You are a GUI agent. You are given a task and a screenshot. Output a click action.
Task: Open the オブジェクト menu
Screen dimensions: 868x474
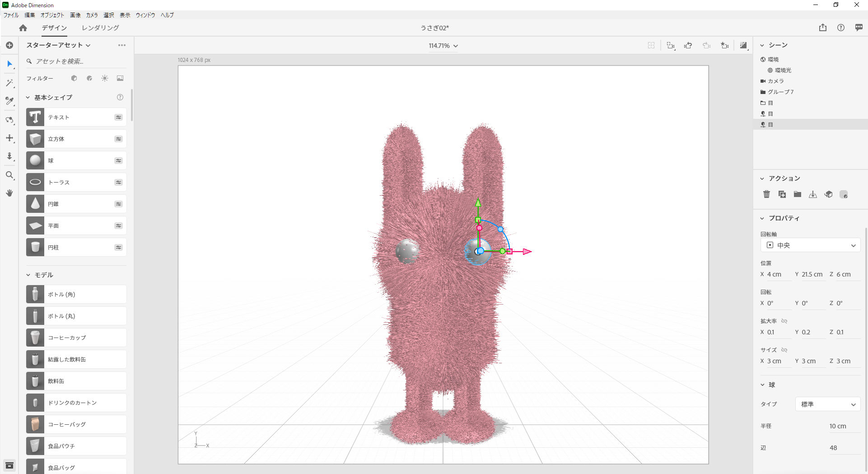[x=52, y=15]
